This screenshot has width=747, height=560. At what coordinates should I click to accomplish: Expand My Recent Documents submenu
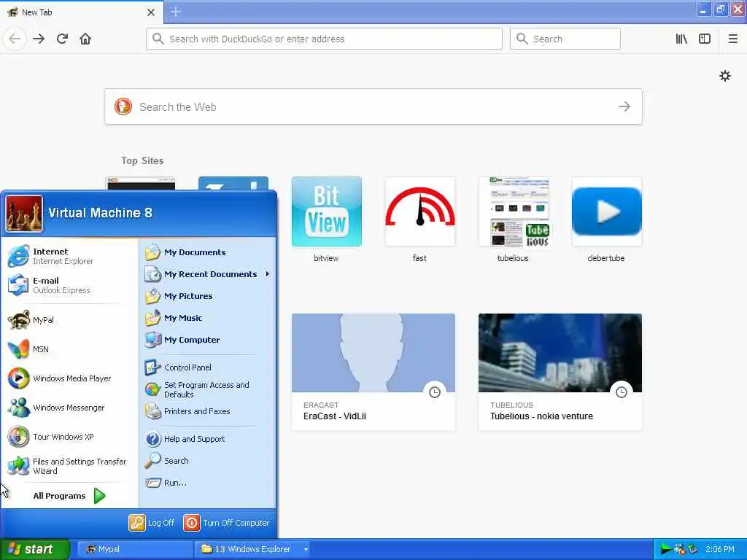[208, 274]
